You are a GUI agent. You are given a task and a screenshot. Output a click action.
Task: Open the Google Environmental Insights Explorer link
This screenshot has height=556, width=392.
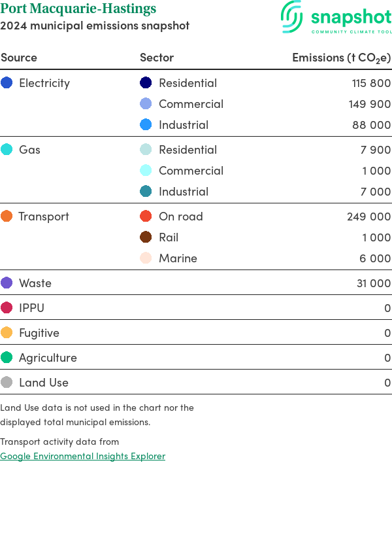(x=82, y=456)
